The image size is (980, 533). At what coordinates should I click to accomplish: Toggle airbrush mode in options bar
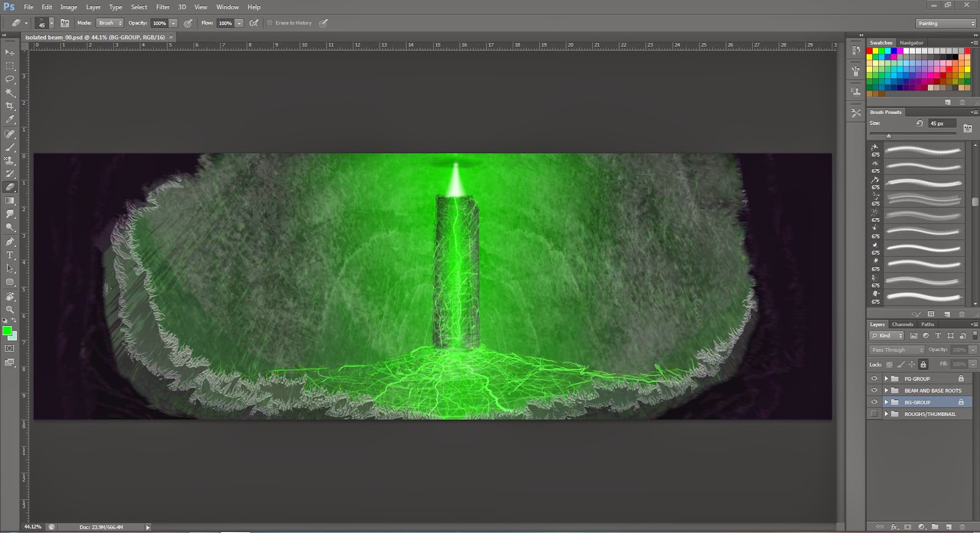point(254,23)
